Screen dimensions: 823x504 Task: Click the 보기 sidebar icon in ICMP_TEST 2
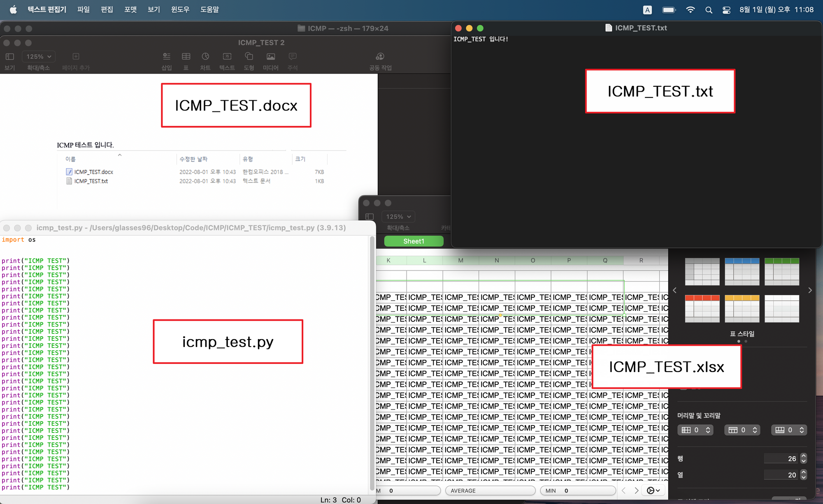pos(10,57)
